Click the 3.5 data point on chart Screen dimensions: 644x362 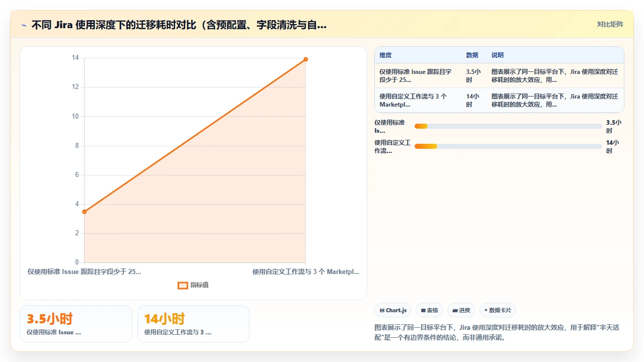[x=85, y=212]
